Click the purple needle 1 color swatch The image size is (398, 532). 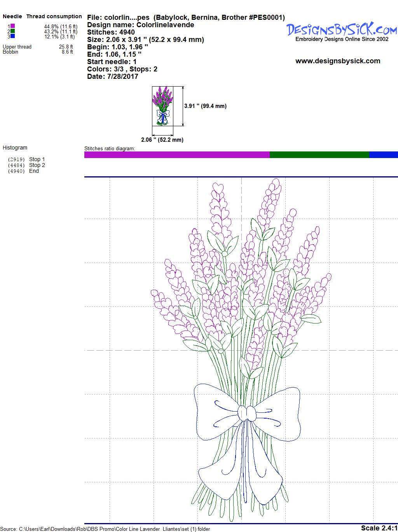[x=13, y=26]
